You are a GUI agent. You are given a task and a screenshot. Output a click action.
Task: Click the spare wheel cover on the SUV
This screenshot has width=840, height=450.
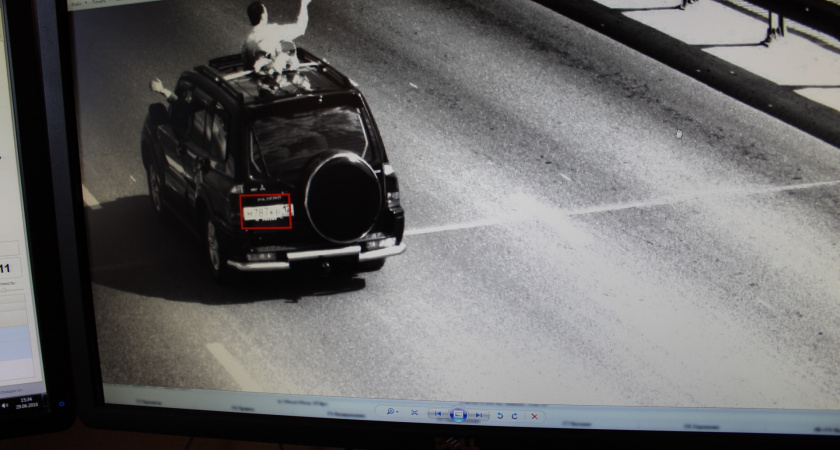[x=343, y=196]
